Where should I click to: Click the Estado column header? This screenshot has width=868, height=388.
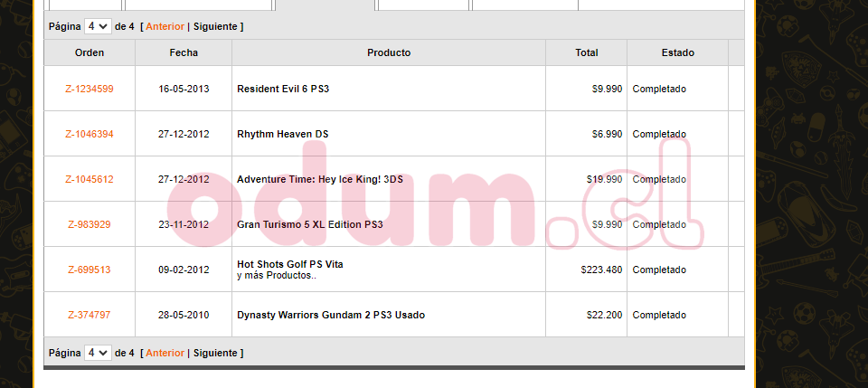coord(677,52)
